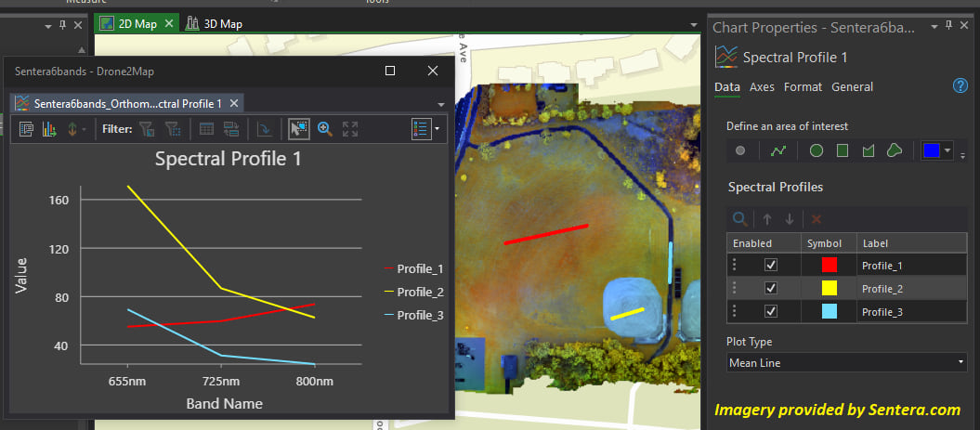Open Chart Properties help icon
Image resolution: width=980 pixels, height=430 pixels.
[x=960, y=86]
